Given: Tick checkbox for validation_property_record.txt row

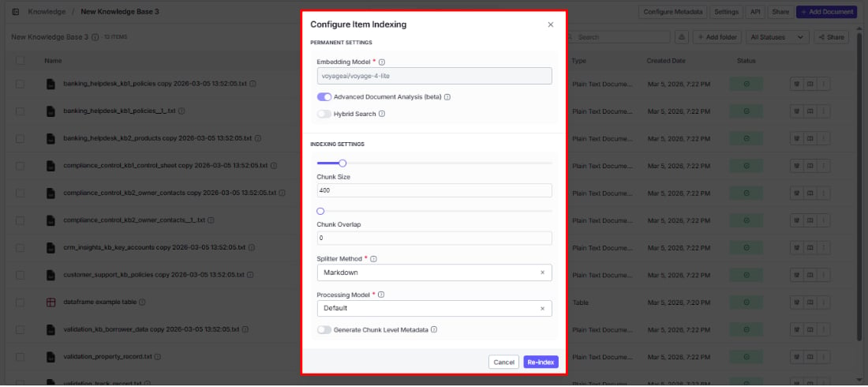Looking at the screenshot, I should pos(20,356).
